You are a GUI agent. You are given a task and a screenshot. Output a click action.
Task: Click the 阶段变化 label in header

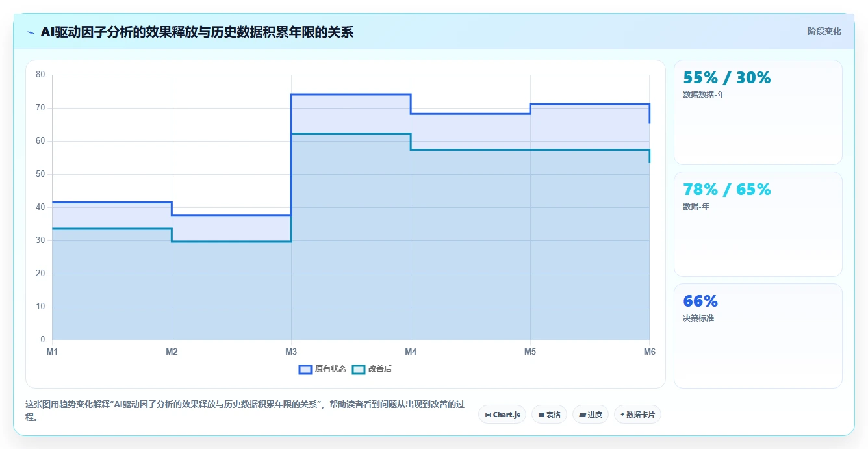[824, 31]
